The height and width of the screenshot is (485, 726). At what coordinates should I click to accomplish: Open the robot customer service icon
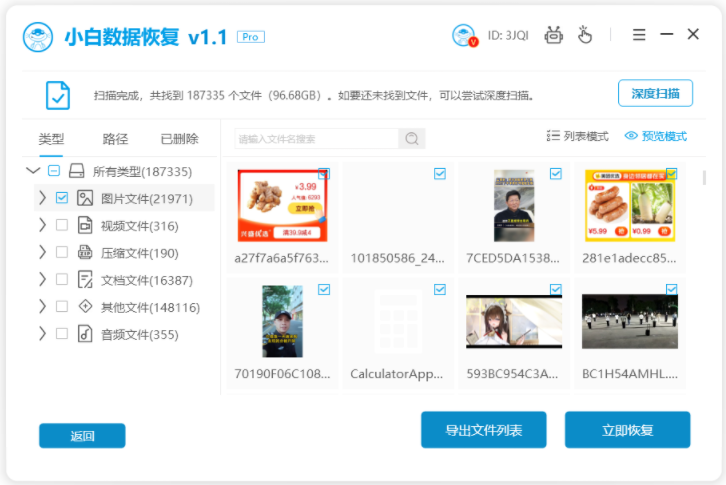554,35
